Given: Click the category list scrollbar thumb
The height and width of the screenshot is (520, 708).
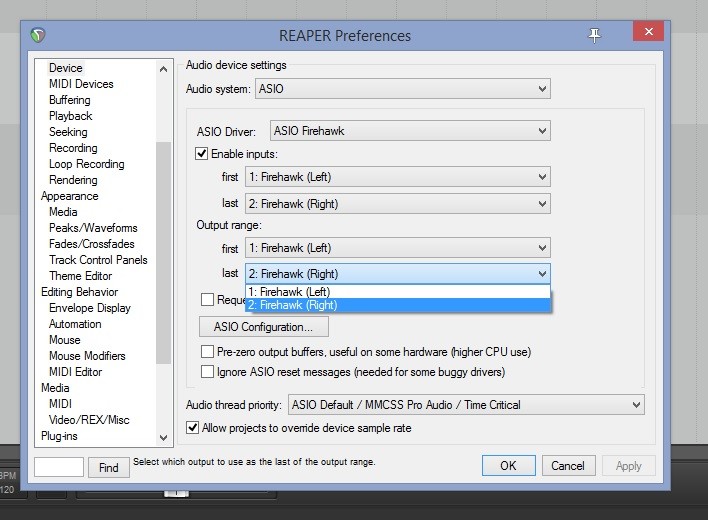Looking at the screenshot, I should (x=163, y=253).
